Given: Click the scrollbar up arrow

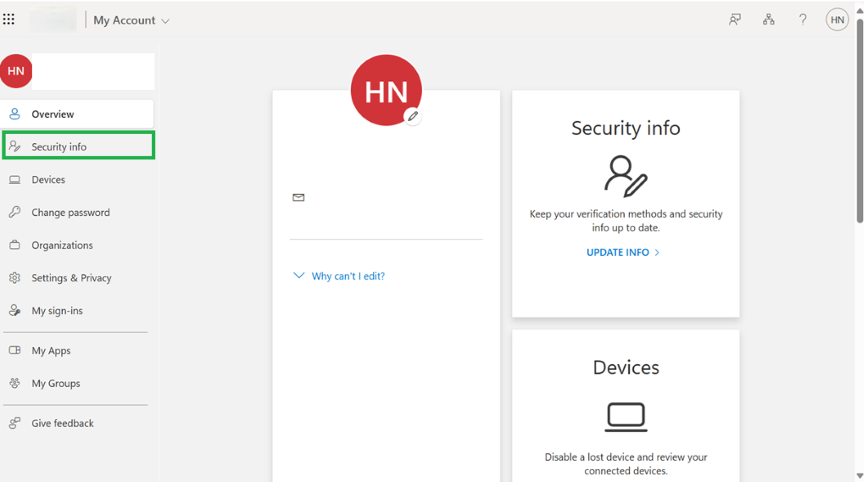Looking at the screenshot, I should click(860, 10).
